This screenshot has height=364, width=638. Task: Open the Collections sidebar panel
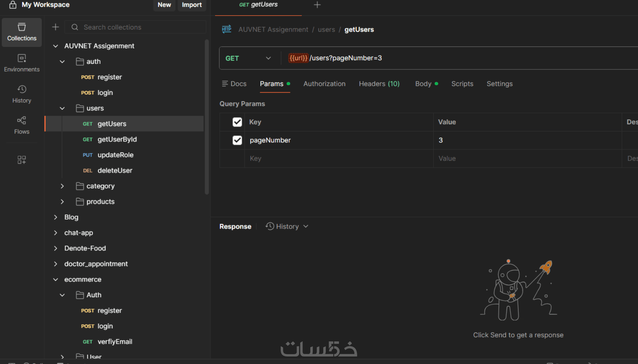pyautogui.click(x=22, y=32)
